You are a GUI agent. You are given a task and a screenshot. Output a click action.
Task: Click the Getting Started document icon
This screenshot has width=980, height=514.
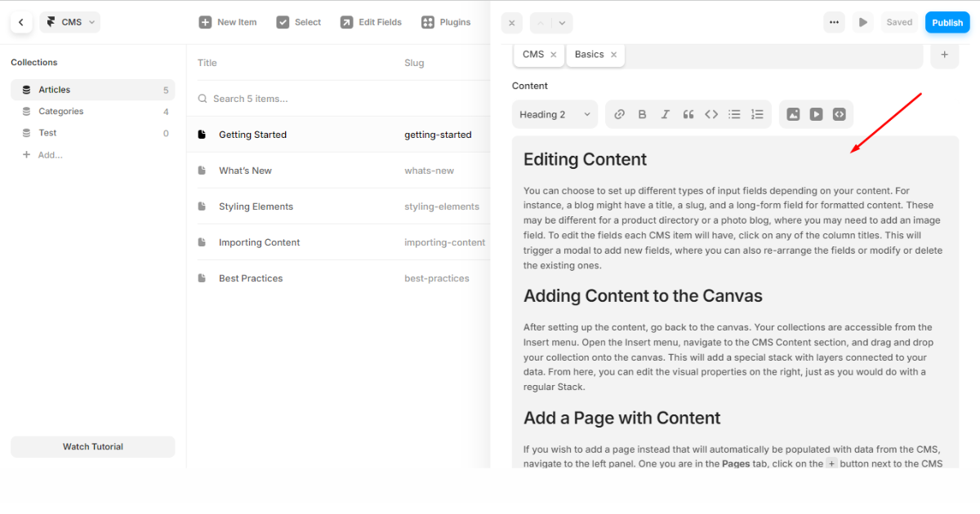(203, 135)
